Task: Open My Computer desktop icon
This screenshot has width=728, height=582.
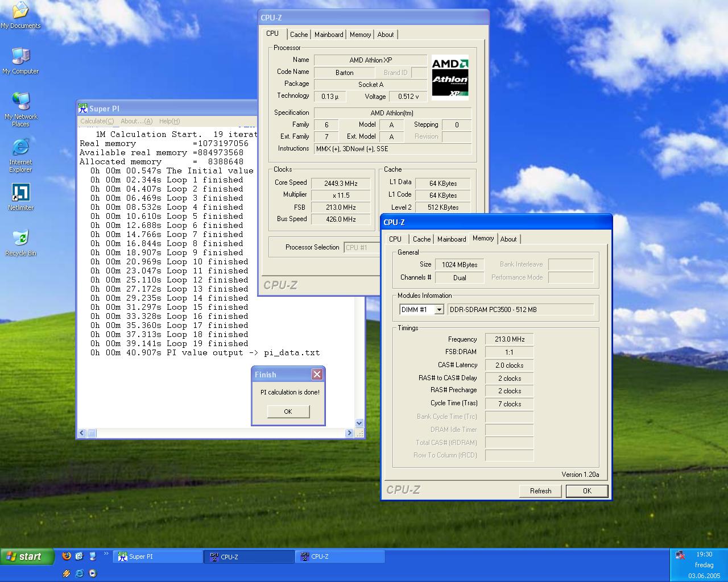Action: click(x=20, y=61)
